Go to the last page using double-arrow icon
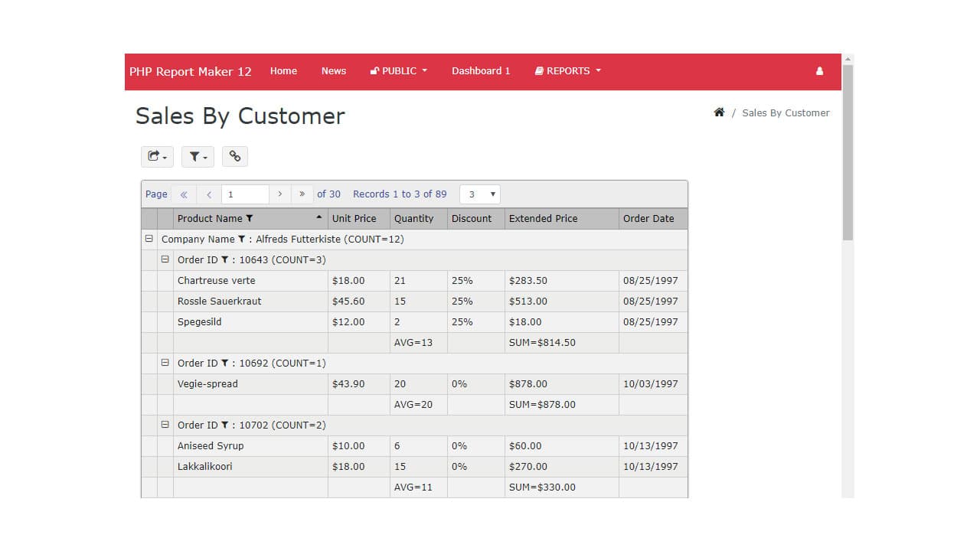The width and height of the screenshot is (980, 551). click(x=302, y=194)
